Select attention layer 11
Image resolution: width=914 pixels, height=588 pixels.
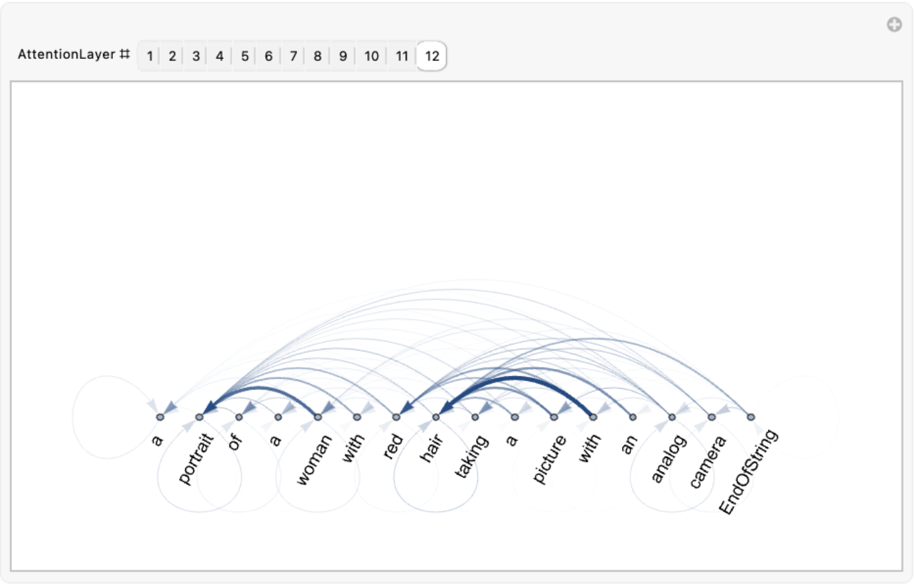(x=402, y=56)
